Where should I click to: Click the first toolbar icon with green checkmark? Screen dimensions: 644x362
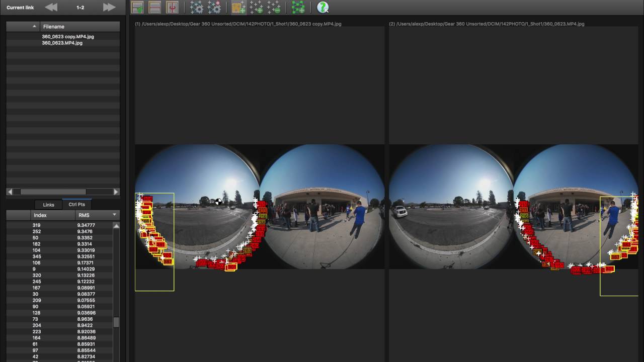click(x=137, y=8)
